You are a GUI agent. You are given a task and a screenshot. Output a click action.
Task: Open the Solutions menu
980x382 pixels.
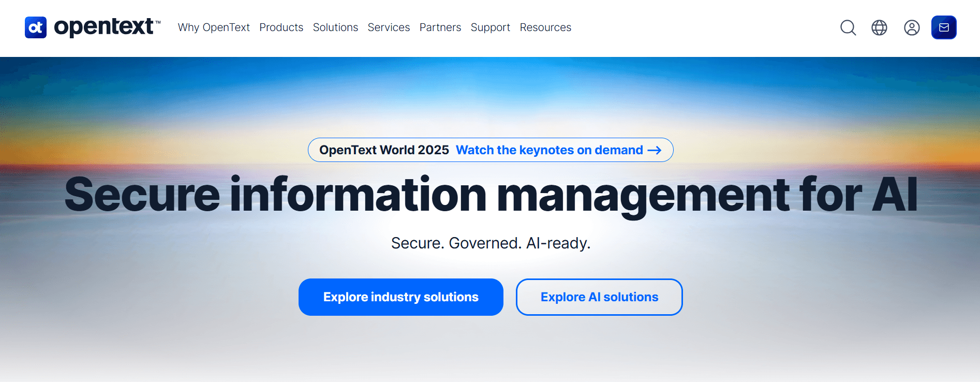tap(335, 27)
